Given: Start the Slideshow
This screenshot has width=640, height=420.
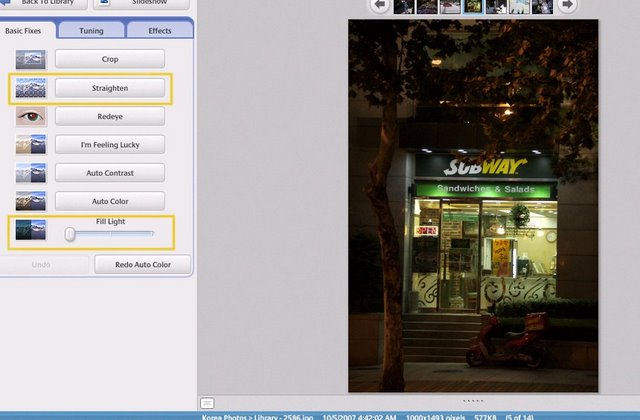Looking at the screenshot, I should click(x=141, y=3).
